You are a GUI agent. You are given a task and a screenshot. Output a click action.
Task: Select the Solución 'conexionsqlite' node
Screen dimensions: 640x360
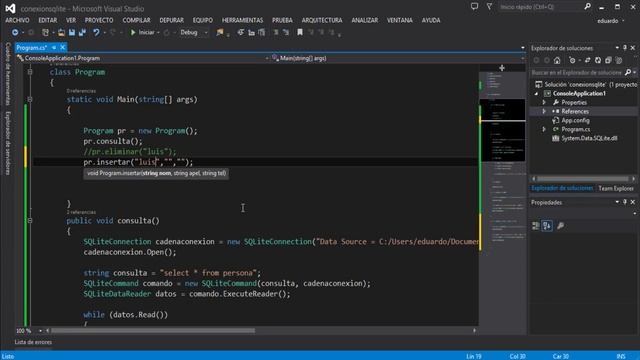coord(586,84)
